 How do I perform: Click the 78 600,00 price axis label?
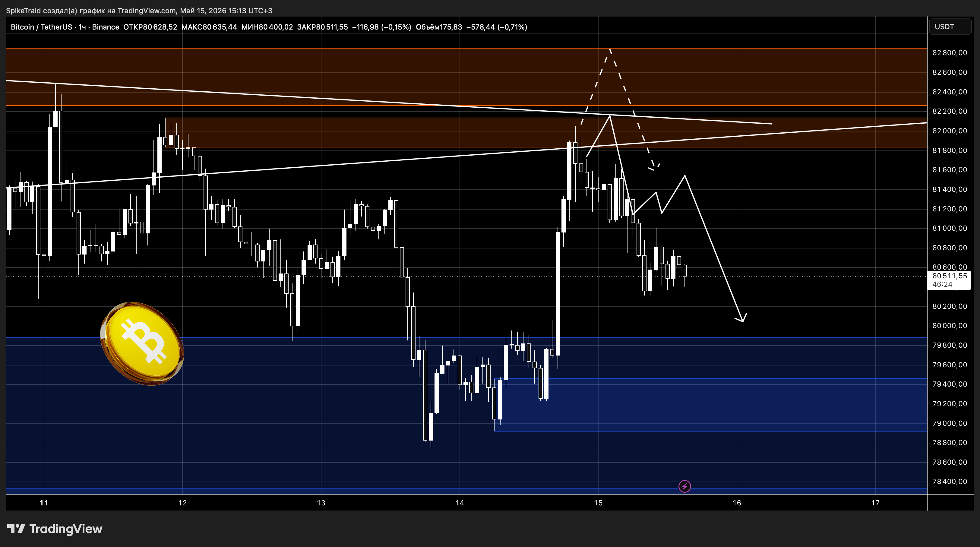[x=950, y=462]
